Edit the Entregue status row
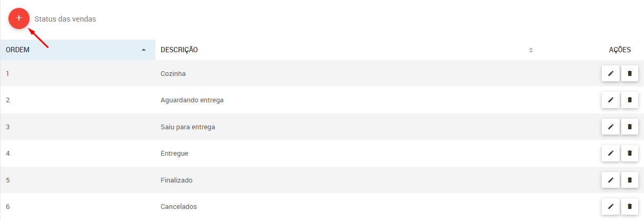644x220 pixels. (611, 153)
